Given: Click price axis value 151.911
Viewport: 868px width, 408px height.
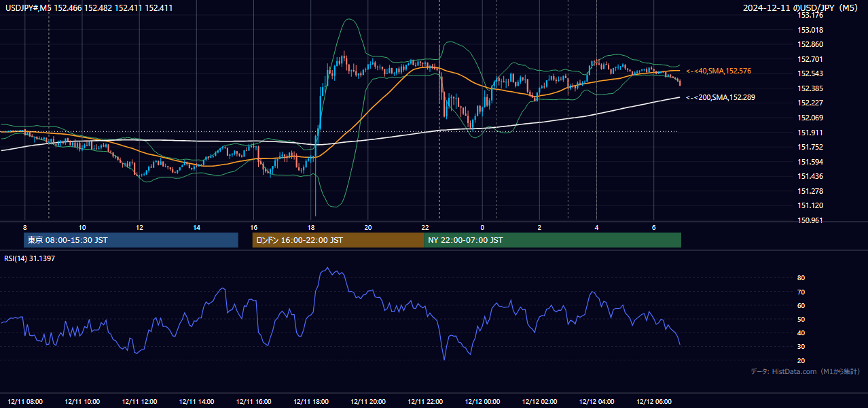Looking at the screenshot, I should coord(810,133).
